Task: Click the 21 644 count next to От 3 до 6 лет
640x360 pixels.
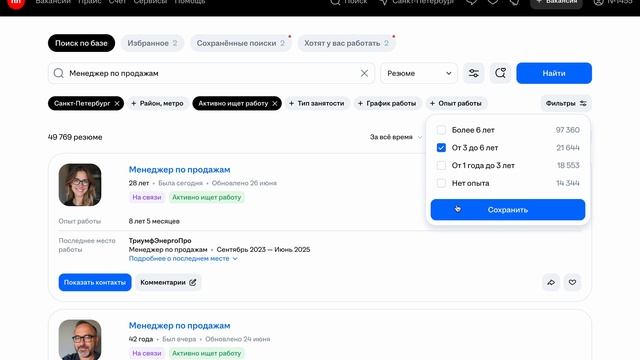Action: 568,148
